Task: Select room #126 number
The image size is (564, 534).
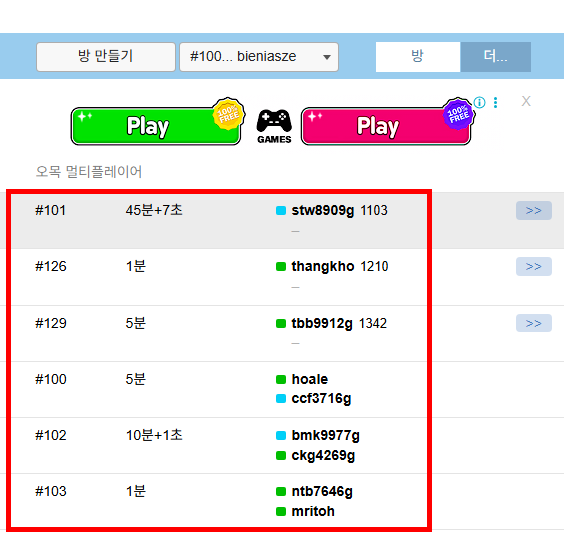Action: tap(51, 266)
